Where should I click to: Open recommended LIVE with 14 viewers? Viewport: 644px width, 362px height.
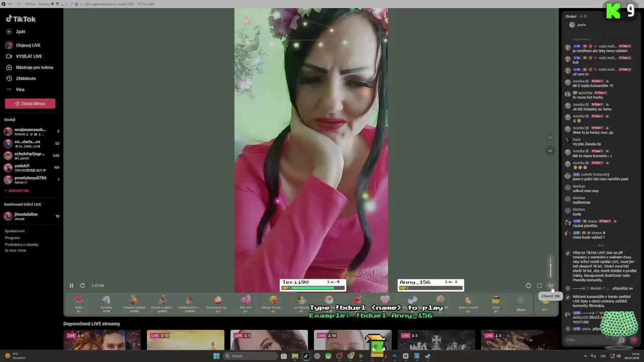coord(353,340)
